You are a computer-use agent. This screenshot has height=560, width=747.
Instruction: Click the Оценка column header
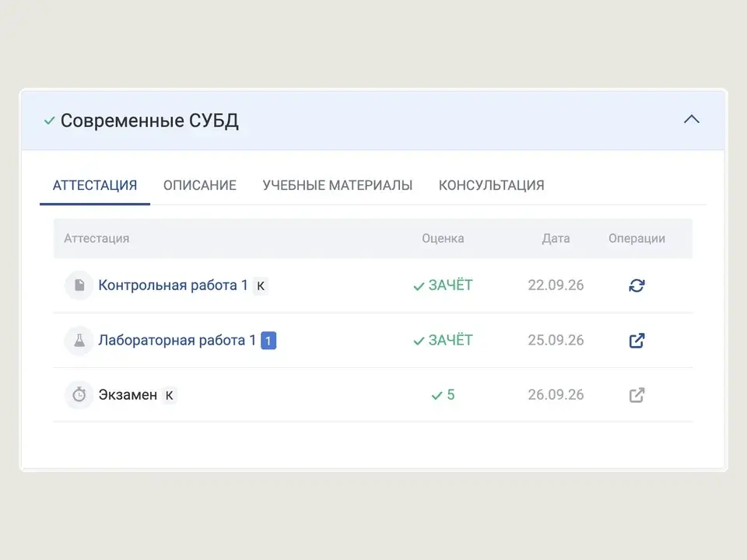[x=443, y=238]
